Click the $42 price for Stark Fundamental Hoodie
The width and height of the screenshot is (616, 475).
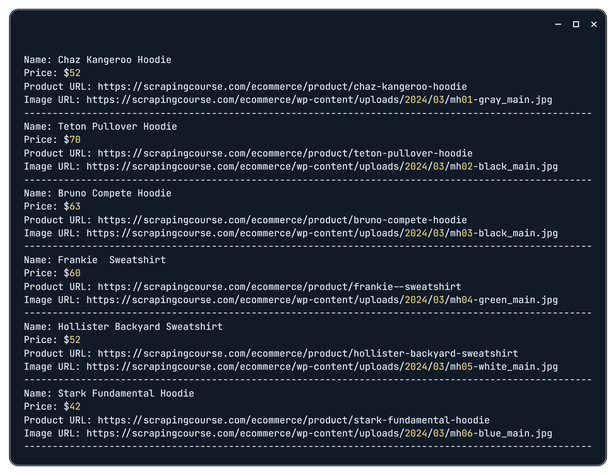pyautogui.click(x=72, y=407)
